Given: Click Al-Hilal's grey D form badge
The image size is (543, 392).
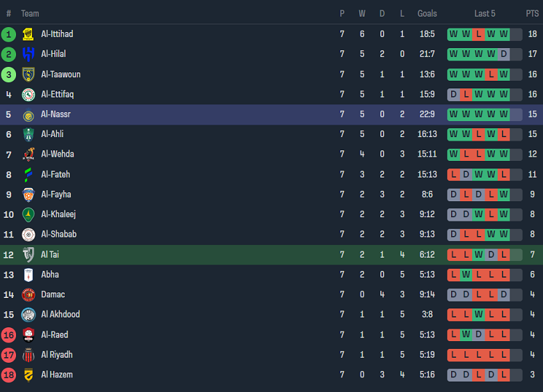Looking at the screenshot, I should coord(503,54).
